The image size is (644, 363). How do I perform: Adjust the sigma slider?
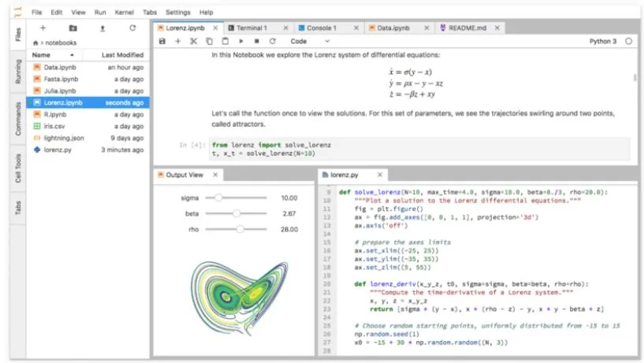(x=219, y=198)
